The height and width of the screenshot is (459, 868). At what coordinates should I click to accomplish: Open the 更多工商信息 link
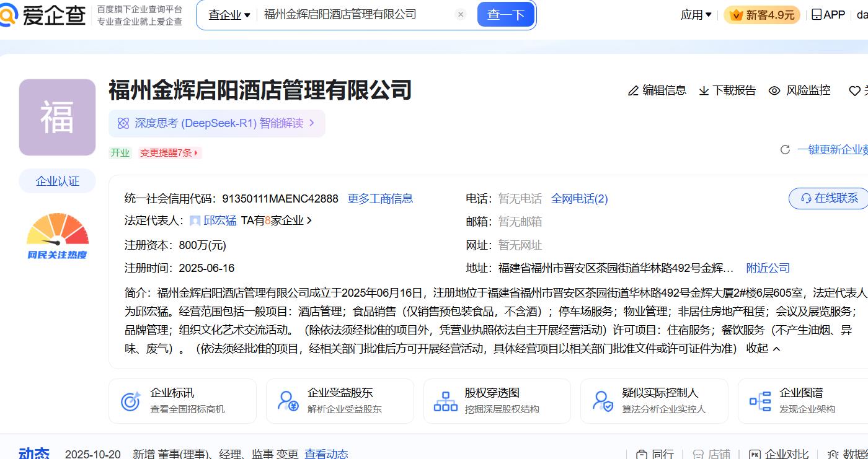tap(380, 199)
